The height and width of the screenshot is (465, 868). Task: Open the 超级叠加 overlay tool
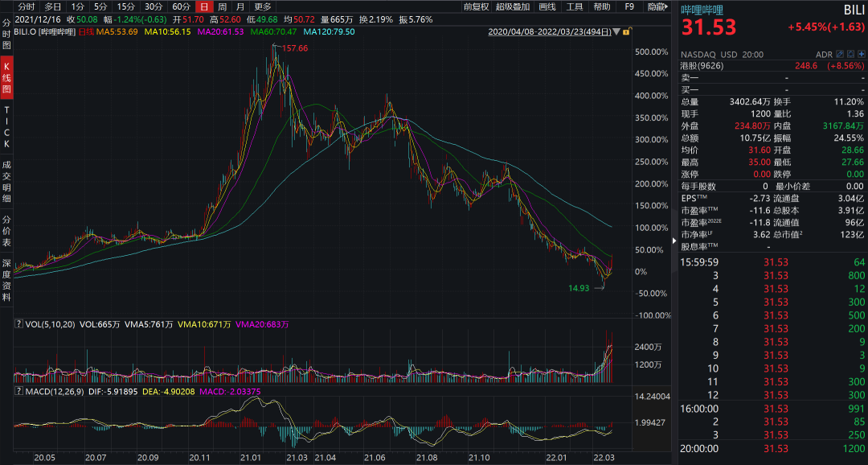513,6
